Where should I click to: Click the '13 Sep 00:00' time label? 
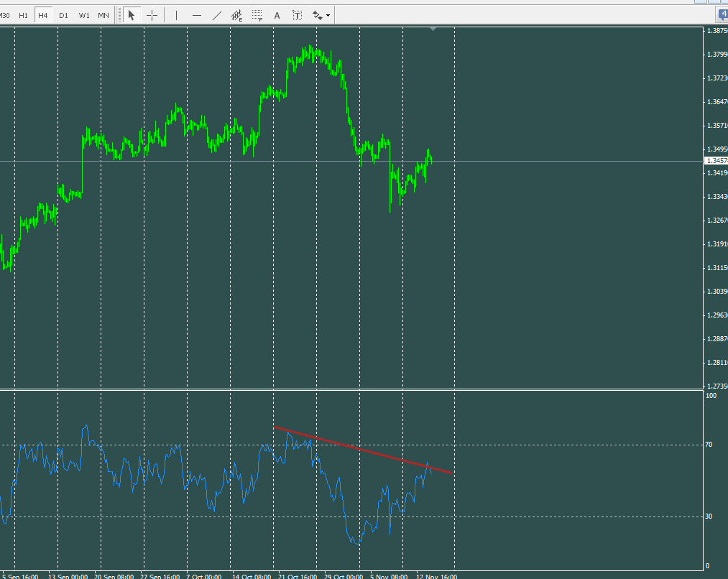pyautogui.click(x=68, y=576)
